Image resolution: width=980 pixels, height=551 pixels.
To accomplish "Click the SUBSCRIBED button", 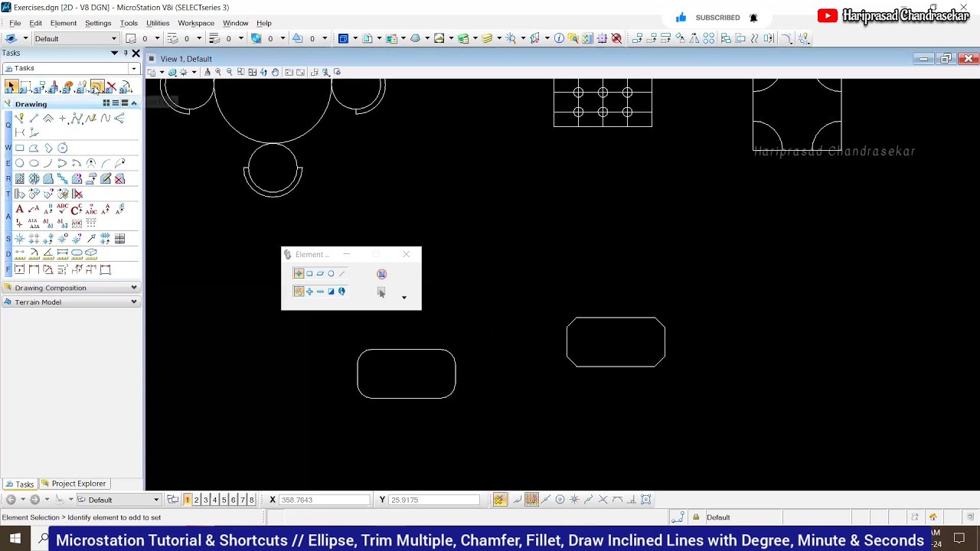I will click(709, 18).
